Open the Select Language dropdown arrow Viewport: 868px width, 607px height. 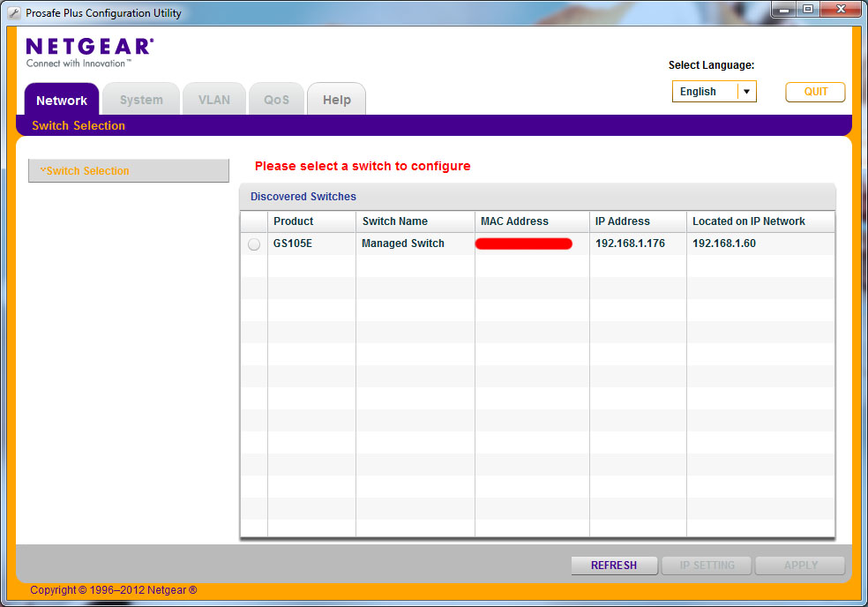[746, 92]
